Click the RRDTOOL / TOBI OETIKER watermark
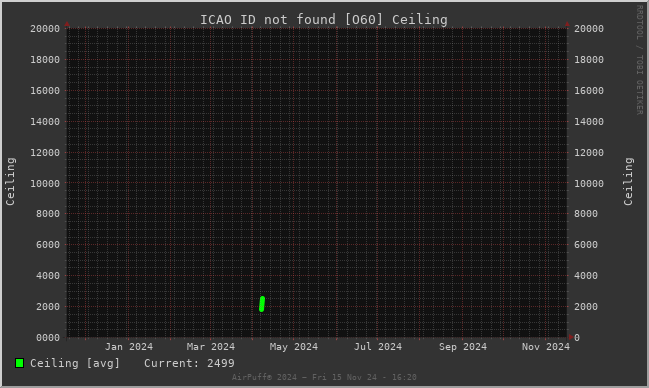This screenshot has width=649, height=388. 639,60
